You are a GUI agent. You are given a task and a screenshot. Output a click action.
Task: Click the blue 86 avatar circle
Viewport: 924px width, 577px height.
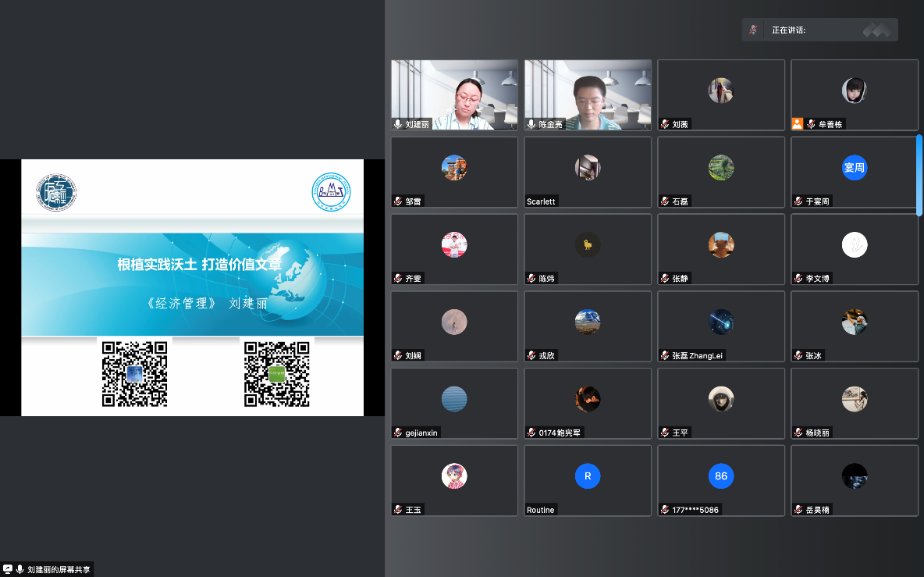pos(721,475)
